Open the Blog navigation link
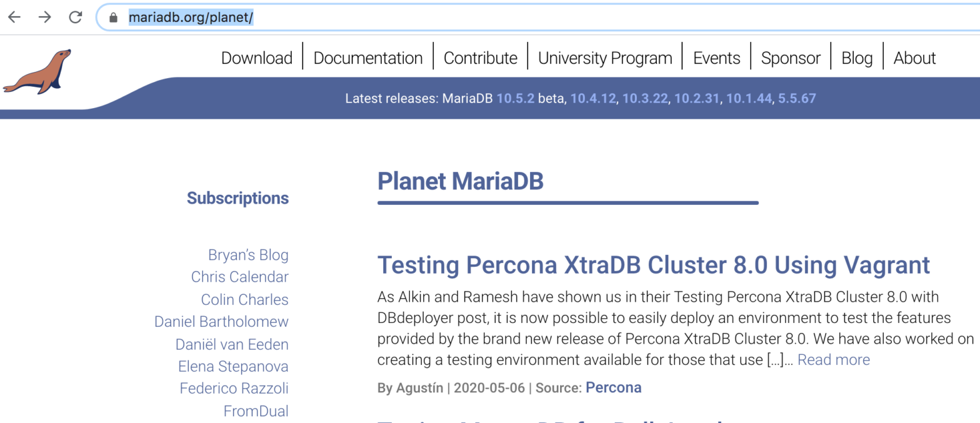The width and height of the screenshot is (980, 423). pos(857,58)
